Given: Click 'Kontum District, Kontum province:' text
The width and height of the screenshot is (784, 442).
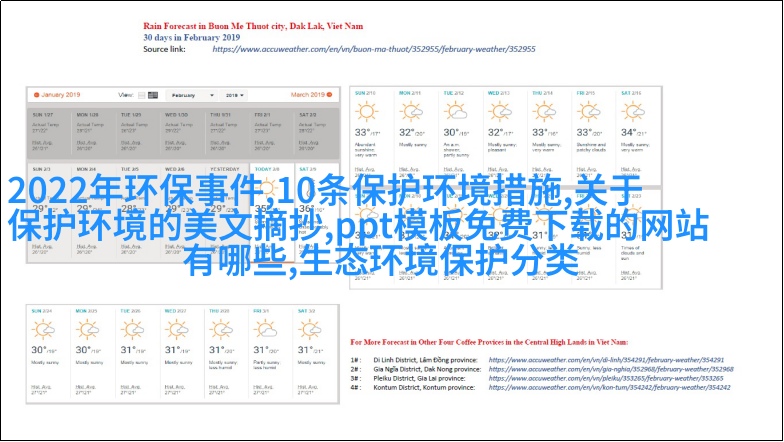Looking at the screenshot, I should [x=424, y=387].
